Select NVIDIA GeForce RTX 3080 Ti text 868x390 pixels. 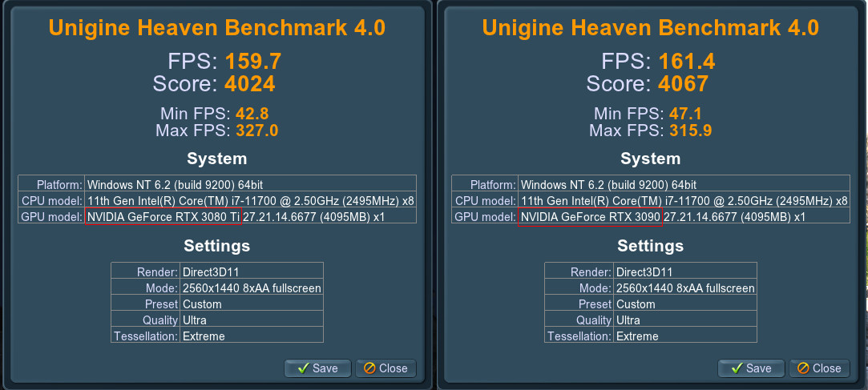coord(164,217)
